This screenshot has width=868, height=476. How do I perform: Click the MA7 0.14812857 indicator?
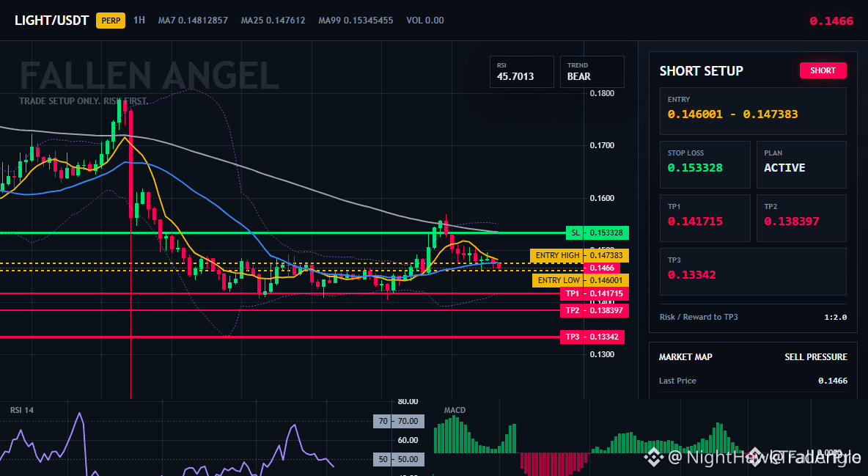[x=193, y=21]
